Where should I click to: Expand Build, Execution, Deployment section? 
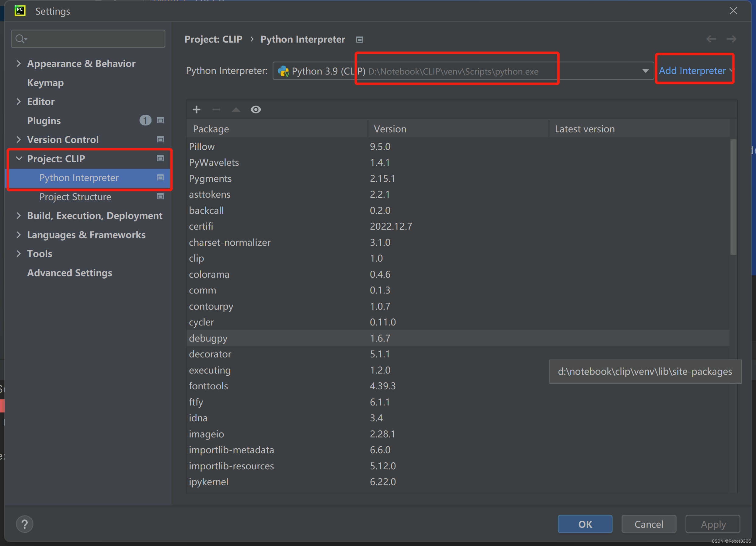19,216
